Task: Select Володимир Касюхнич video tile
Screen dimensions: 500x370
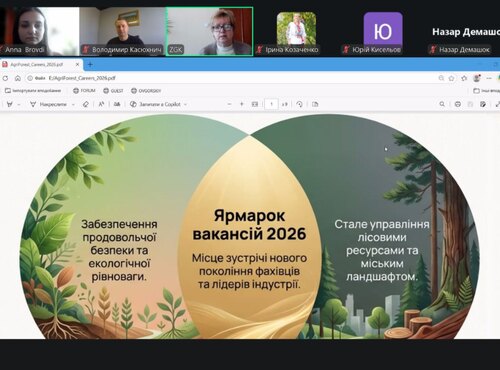Action: (x=122, y=31)
